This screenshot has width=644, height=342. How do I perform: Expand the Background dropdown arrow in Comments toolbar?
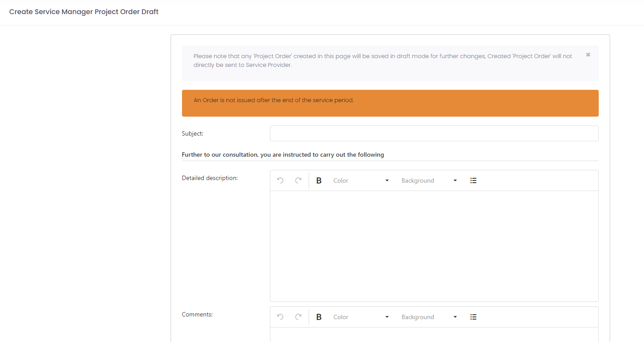point(455,316)
